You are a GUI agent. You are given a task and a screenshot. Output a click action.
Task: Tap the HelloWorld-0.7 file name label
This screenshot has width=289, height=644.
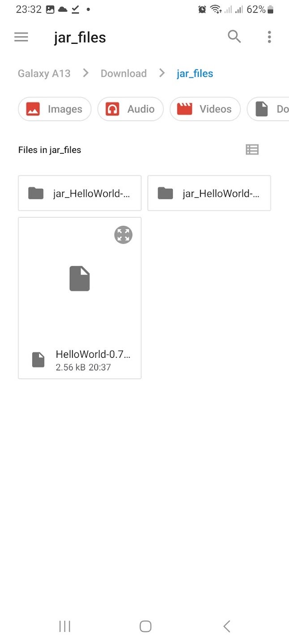(x=93, y=355)
